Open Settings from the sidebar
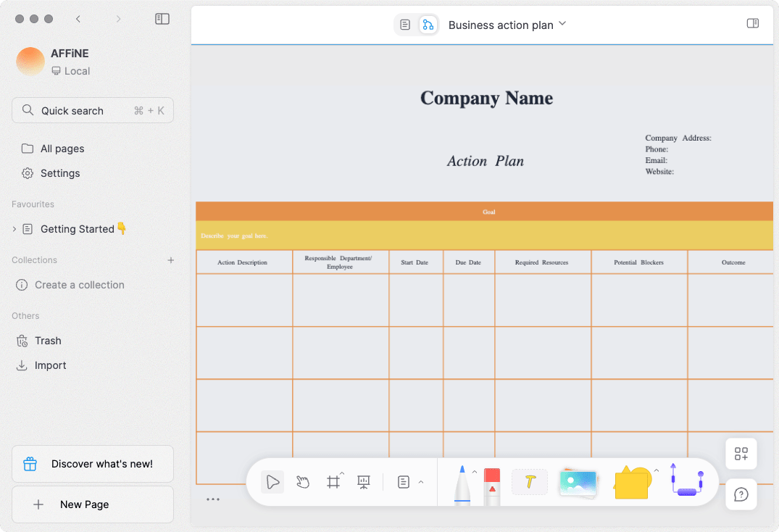 click(59, 173)
